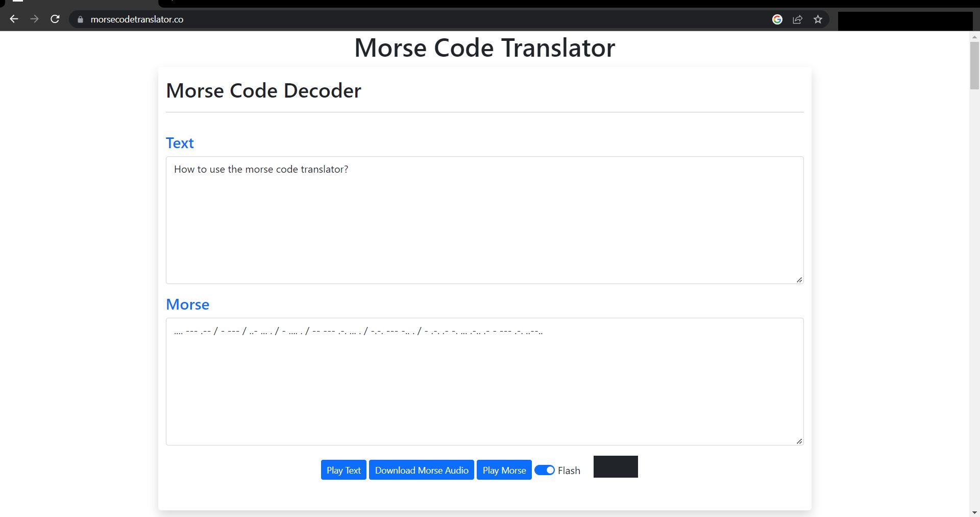The image size is (980, 517).
Task: Enable the Flash light option
Action: tap(544, 470)
